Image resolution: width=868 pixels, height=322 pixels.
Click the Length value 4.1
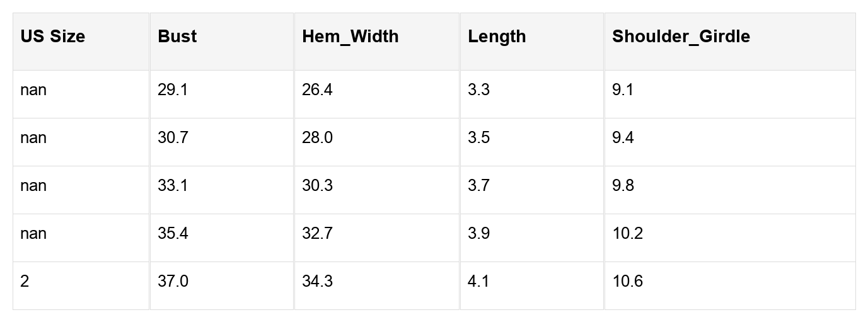point(478,282)
